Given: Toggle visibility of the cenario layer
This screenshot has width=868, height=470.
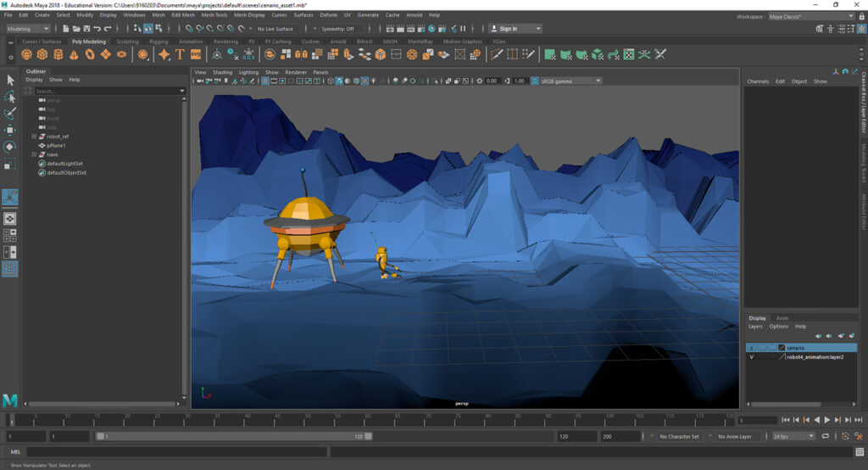Looking at the screenshot, I should click(751, 348).
